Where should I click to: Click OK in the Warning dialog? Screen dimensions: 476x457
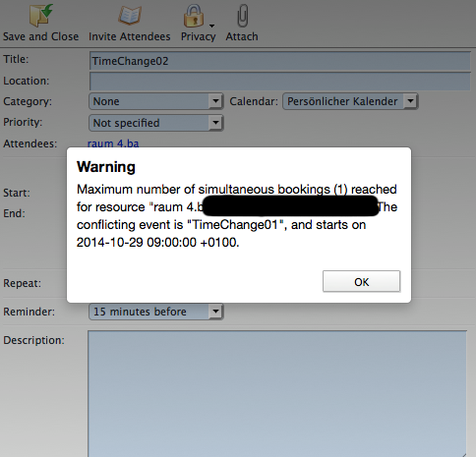(361, 281)
